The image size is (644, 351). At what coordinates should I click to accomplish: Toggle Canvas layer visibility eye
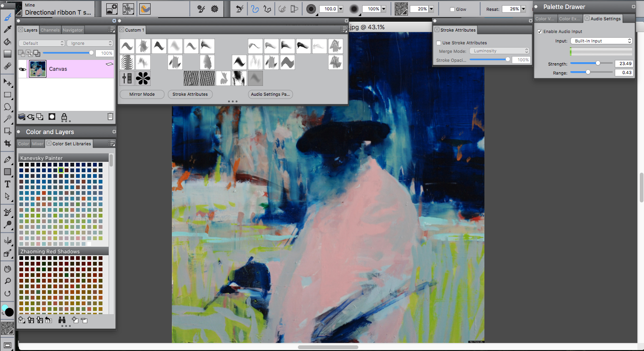click(x=22, y=69)
